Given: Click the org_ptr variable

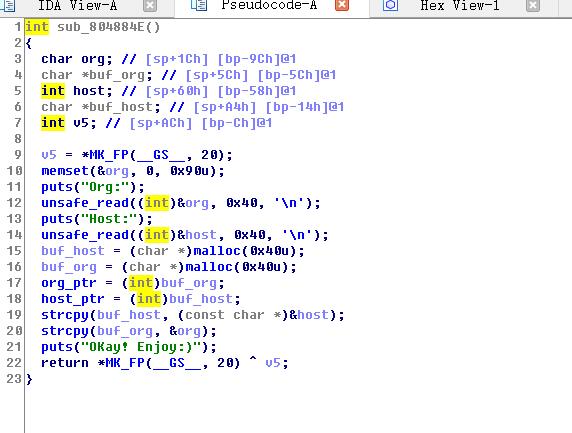Looking at the screenshot, I should pyautogui.click(x=69, y=283).
